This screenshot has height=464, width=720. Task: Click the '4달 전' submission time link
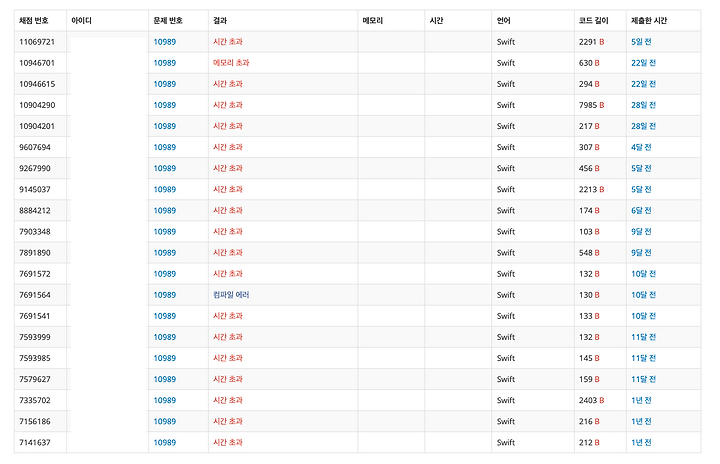pyautogui.click(x=641, y=147)
